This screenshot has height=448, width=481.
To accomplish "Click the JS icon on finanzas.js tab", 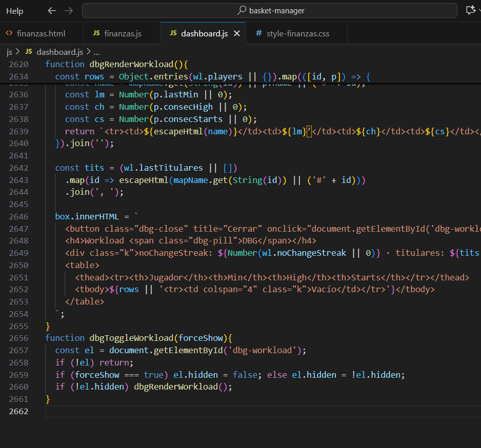I will [96, 33].
